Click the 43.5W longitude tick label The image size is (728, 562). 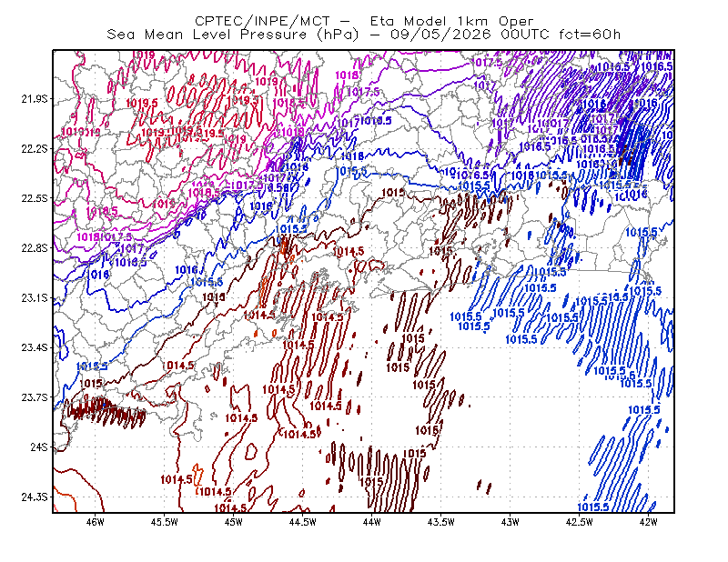(441, 522)
